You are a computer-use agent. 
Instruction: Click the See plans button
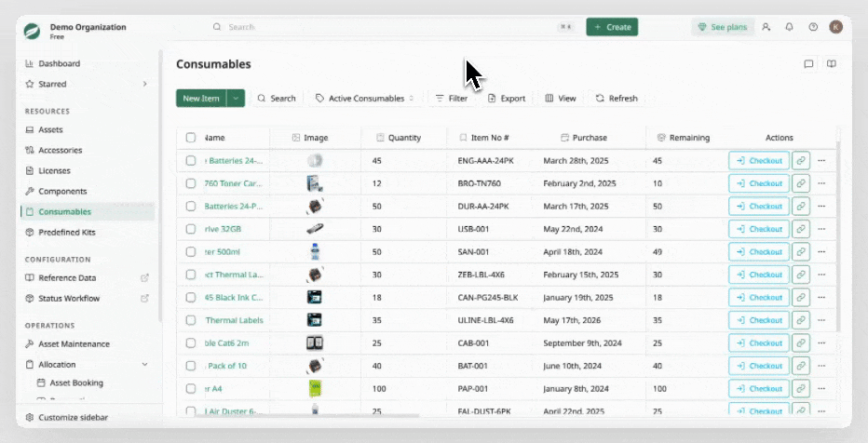coord(723,27)
